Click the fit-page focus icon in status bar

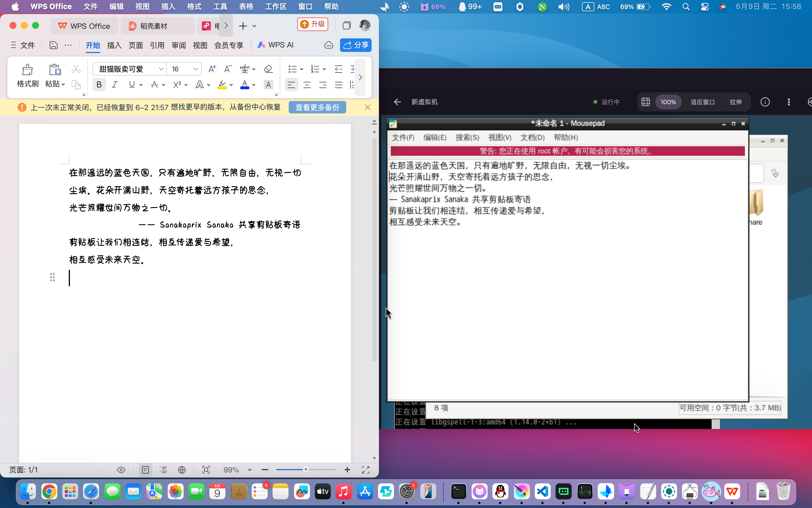[x=206, y=470]
